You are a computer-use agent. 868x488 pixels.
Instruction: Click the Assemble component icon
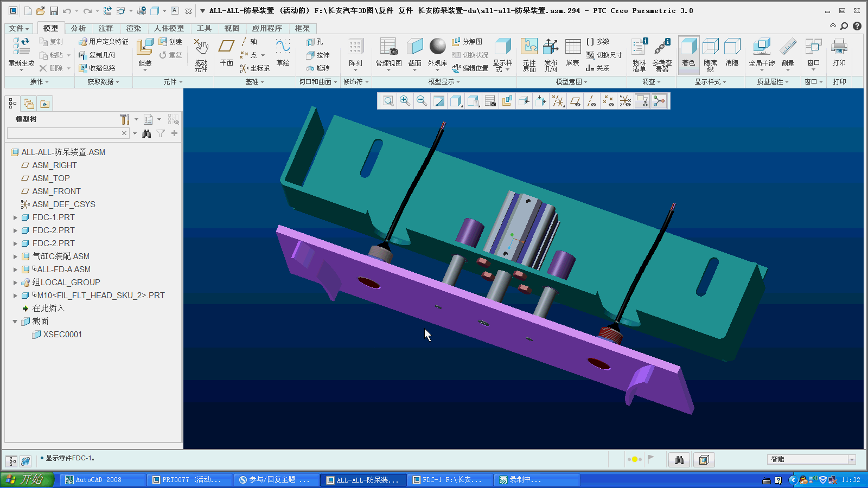[145, 48]
